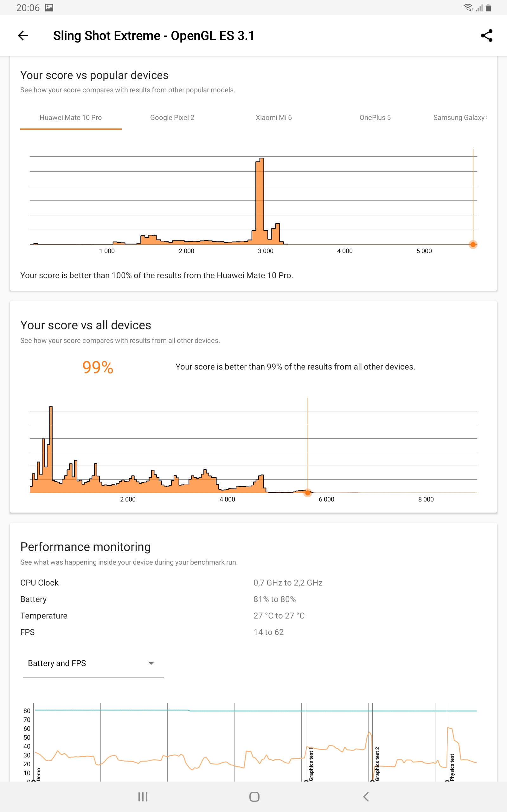Click the dropdown arrow beside Battery and FPS
507x812 pixels.
[151, 663]
